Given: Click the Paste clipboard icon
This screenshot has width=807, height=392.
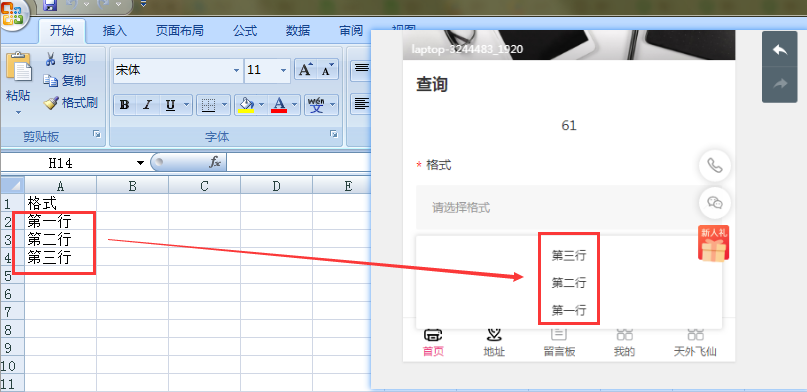Looking at the screenshot, I should [x=19, y=67].
